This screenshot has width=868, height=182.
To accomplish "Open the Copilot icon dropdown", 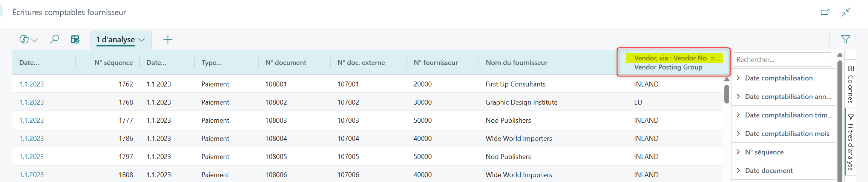I will [x=28, y=40].
